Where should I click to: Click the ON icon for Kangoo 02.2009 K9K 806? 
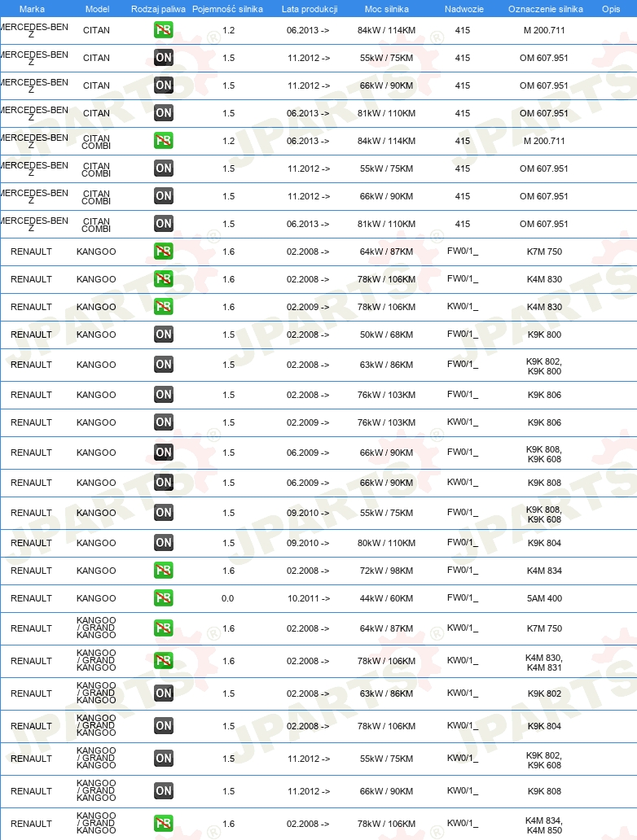(x=164, y=422)
